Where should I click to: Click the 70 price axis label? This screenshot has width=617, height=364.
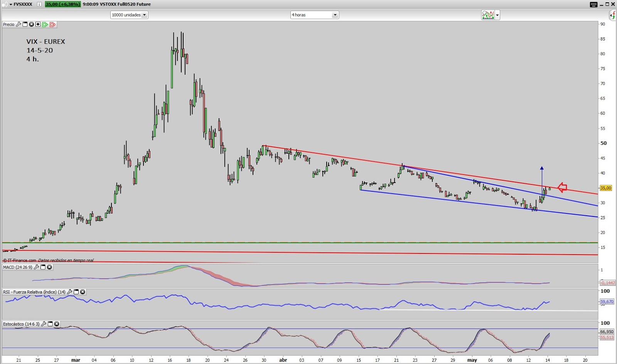point(603,84)
